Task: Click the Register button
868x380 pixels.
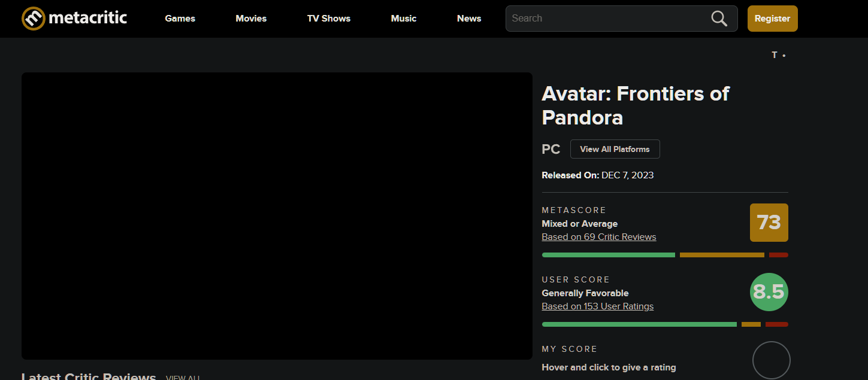Action: 773,19
